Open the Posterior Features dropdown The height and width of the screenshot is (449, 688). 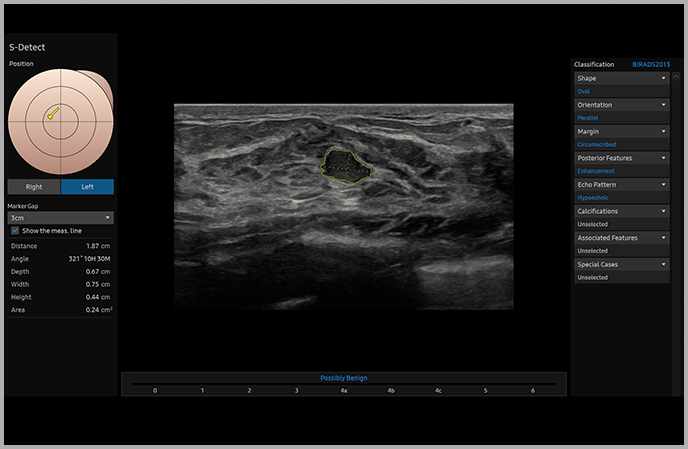tap(621, 158)
